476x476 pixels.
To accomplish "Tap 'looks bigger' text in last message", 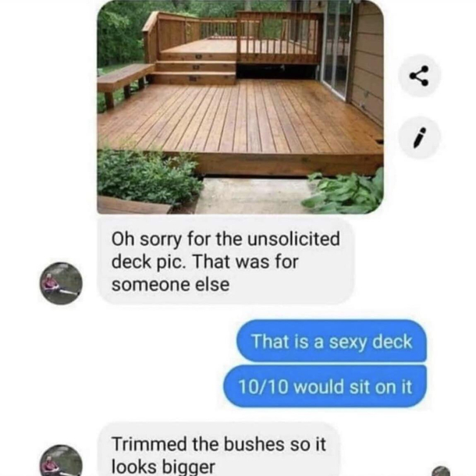I will click(x=163, y=467).
